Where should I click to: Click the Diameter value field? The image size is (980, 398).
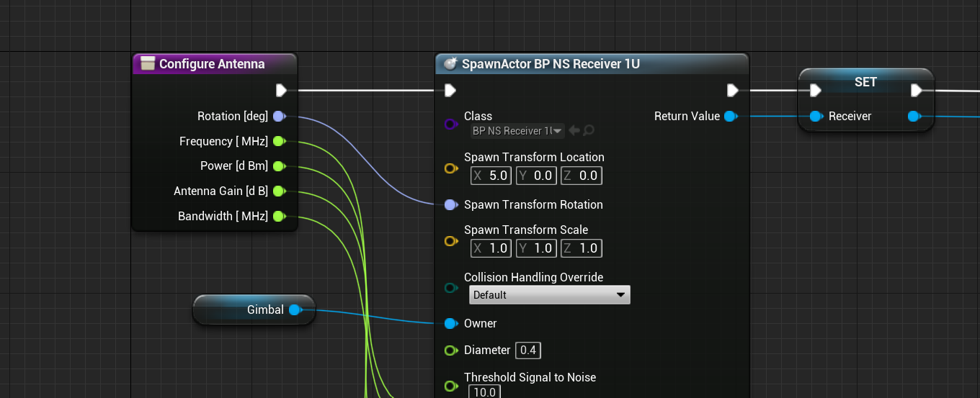point(528,350)
